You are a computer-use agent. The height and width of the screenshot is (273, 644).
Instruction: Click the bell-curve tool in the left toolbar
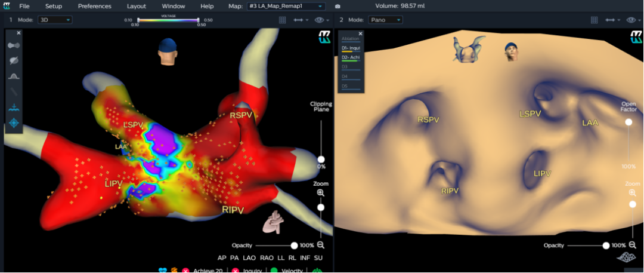pos(14,76)
